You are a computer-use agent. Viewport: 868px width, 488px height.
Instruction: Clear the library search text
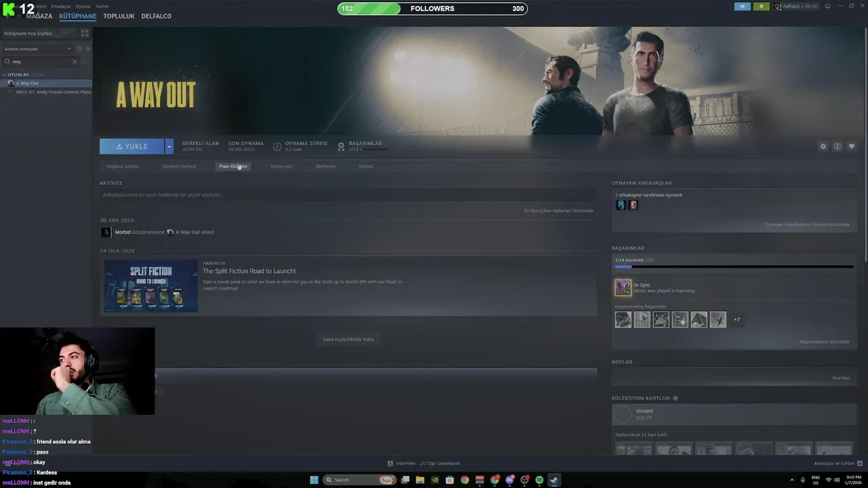tap(75, 62)
